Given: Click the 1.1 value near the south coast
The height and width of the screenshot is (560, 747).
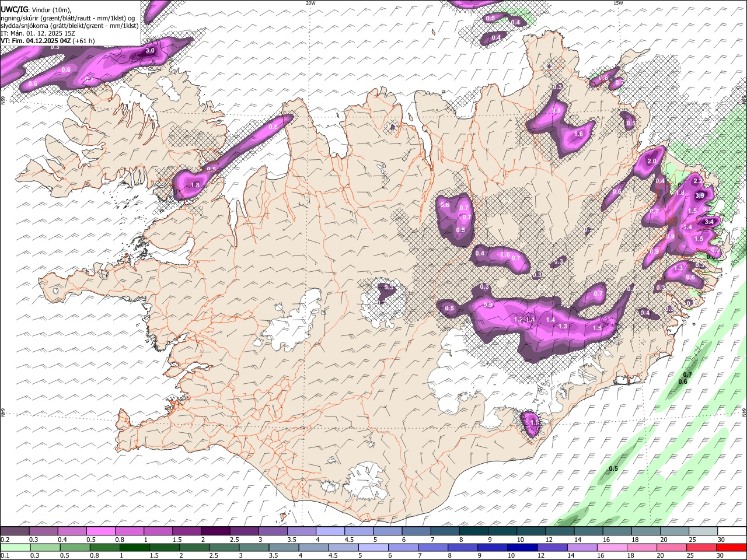Looking at the screenshot, I should [534, 422].
